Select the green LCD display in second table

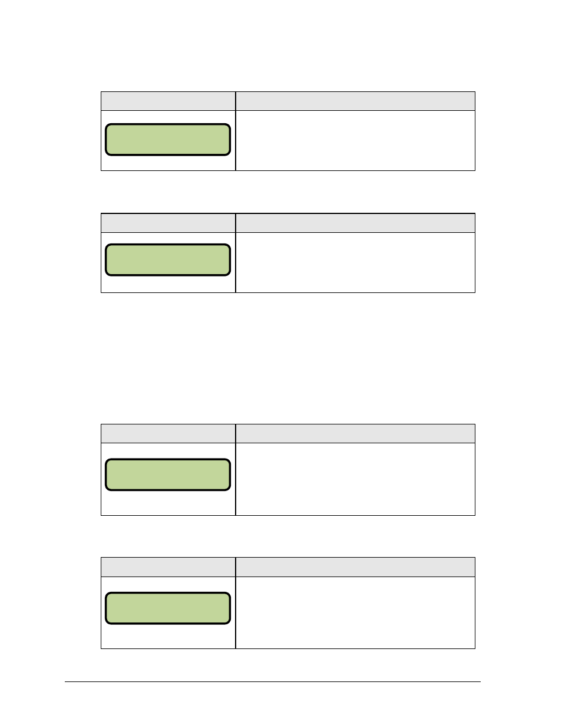click(168, 260)
